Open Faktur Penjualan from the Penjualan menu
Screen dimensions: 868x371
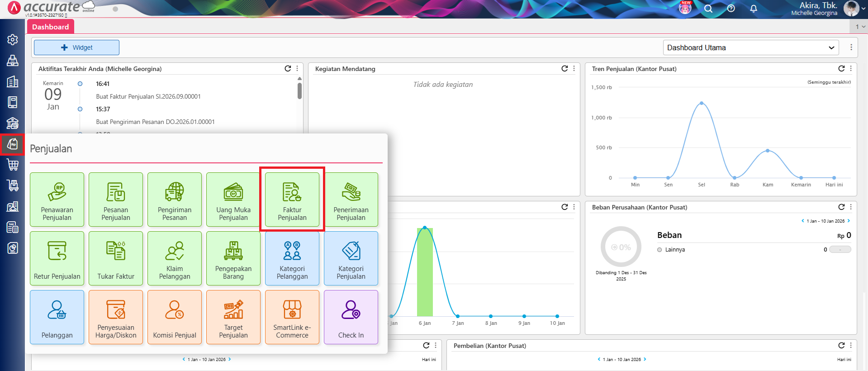(292, 200)
